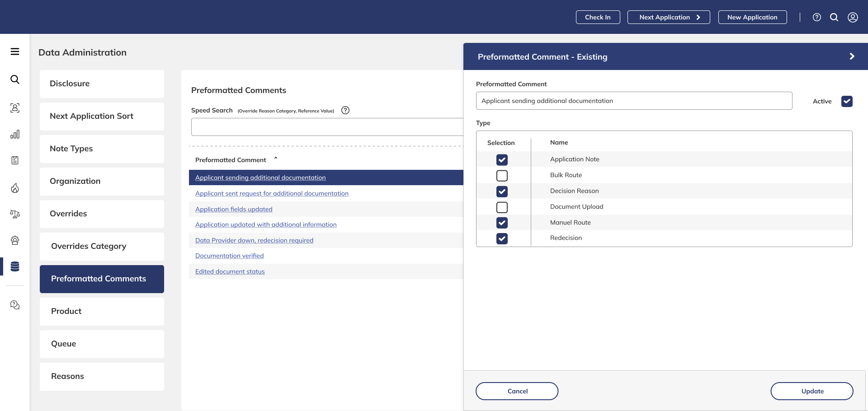Viewport: 868px width, 411px height.
Task: Check the Document Upload checkbox
Action: pos(502,207)
